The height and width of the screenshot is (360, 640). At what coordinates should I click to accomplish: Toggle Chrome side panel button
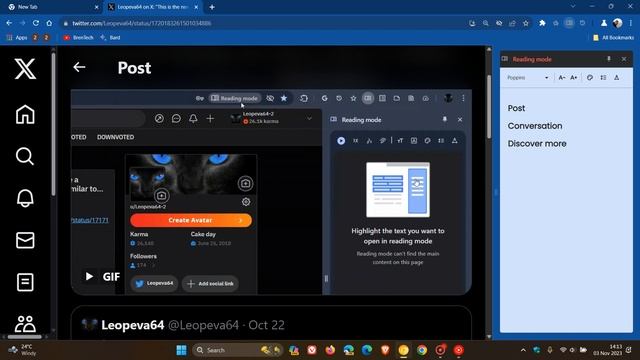569,23
